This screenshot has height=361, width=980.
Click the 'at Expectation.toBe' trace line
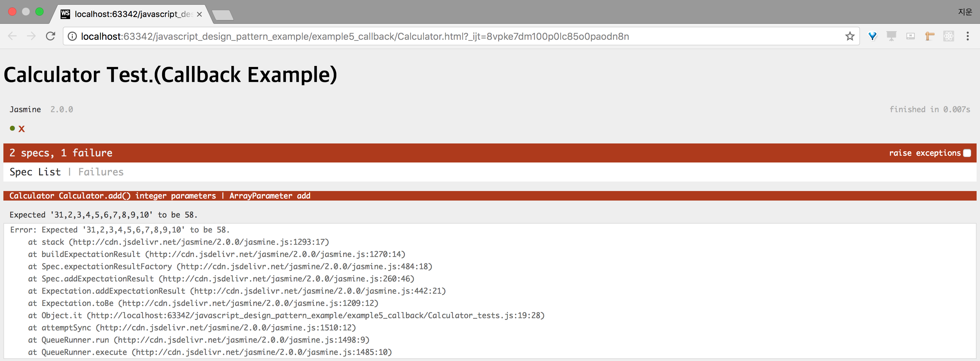(203, 303)
